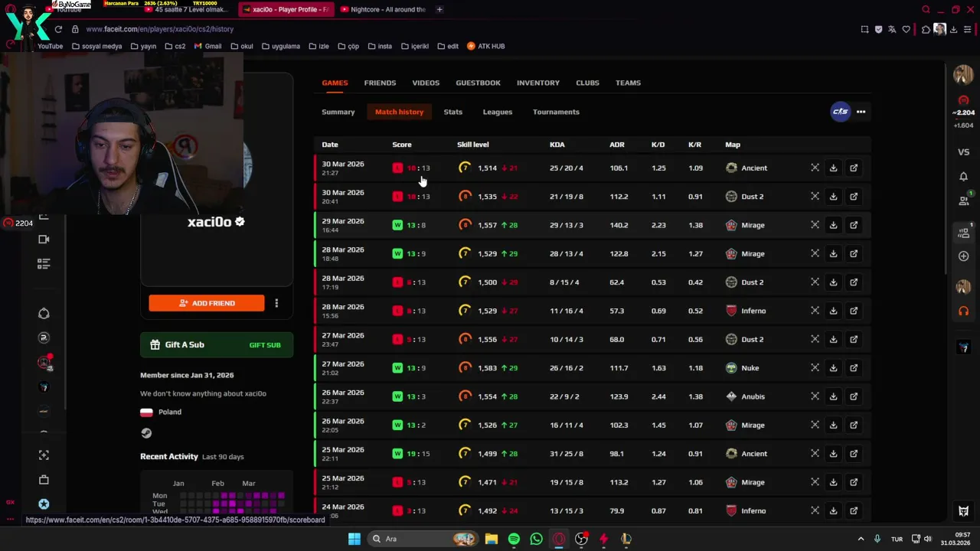Select the Summary sub-tab

(338, 112)
